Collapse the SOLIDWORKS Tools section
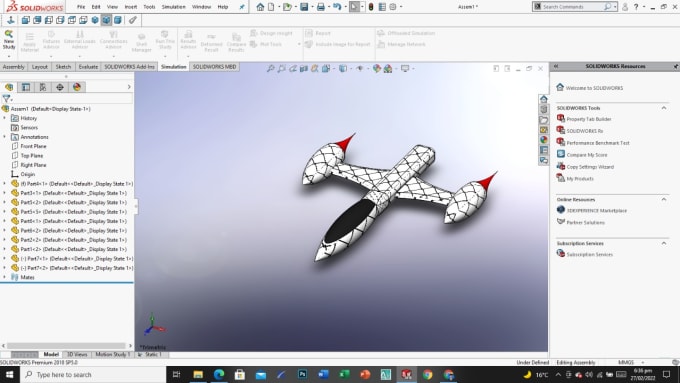Image resolution: width=680 pixels, height=383 pixels. coord(664,108)
